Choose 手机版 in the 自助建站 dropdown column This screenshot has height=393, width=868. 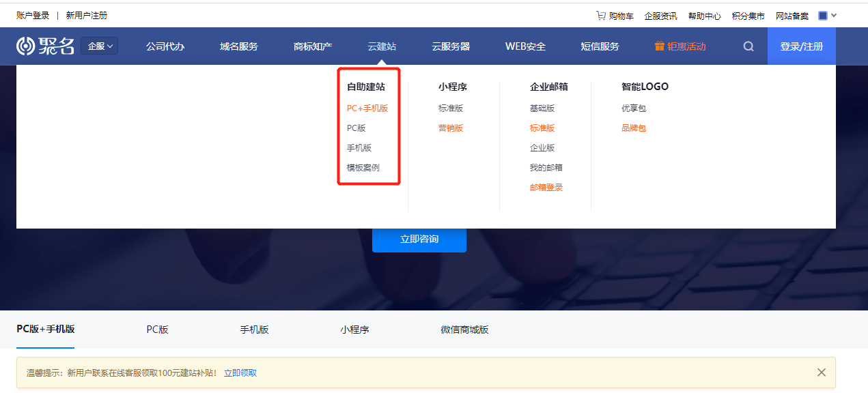click(x=359, y=148)
